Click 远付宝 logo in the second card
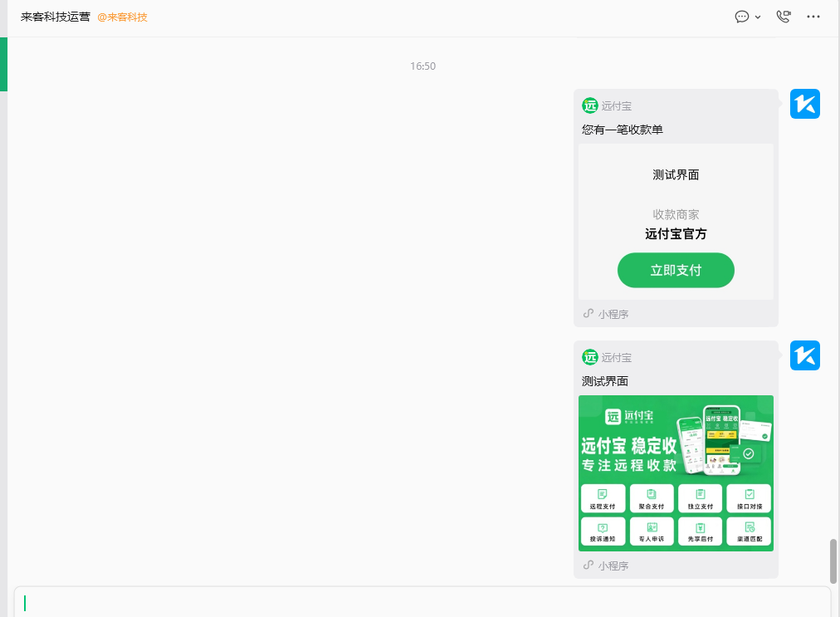840x617 pixels. coord(590,357)
